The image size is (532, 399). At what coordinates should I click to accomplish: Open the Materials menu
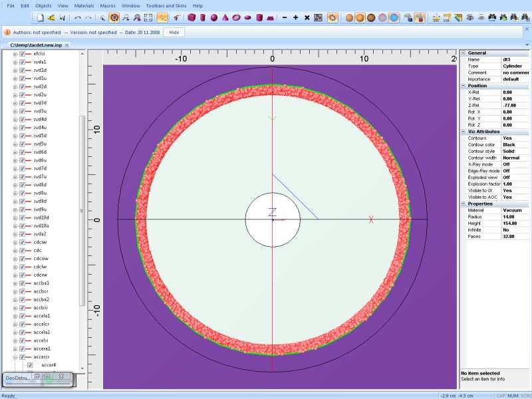tap(84, 6)
